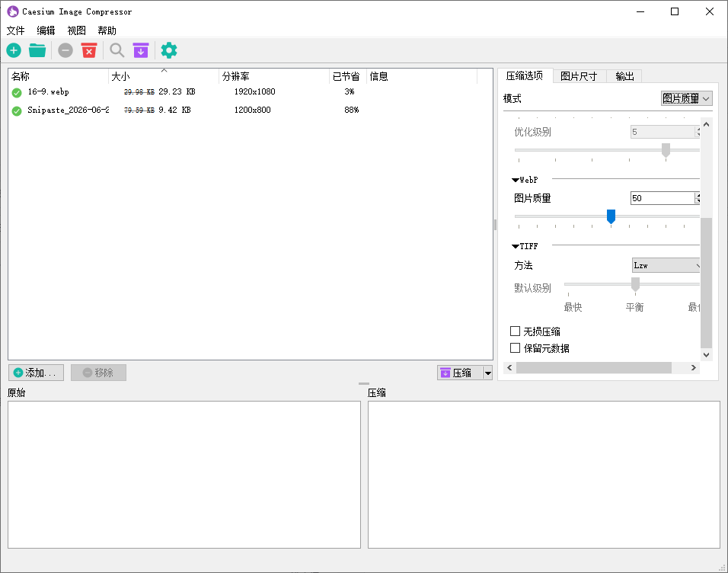The width and height of the screenshot is (728, 573).
Task: Click the 1920x1080 resolution cell
Action: click(254, 92)
